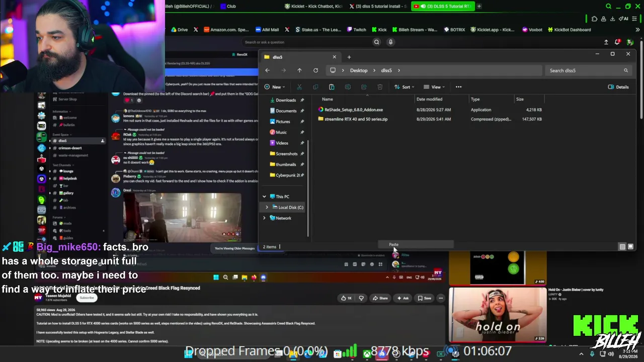
Task: Click the Share button under the YouTube video
Action: pos(380,298)
